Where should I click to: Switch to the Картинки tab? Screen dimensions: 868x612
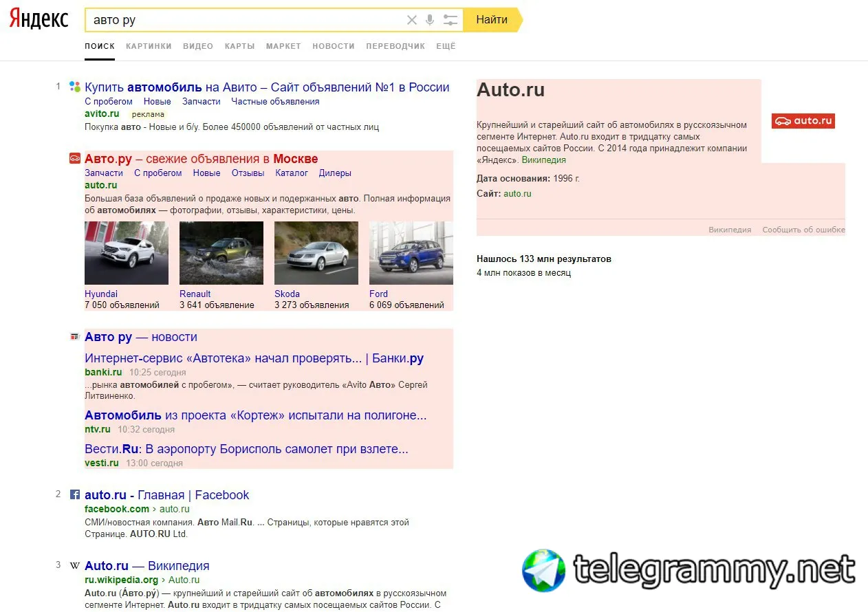[x=149, y=46]
